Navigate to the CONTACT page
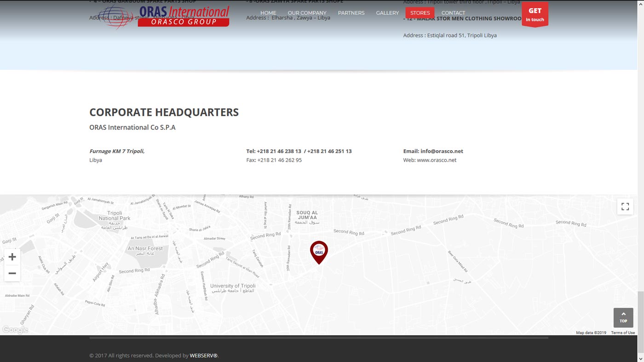Viewport: 644px width, 362px height. coord(453,13)
